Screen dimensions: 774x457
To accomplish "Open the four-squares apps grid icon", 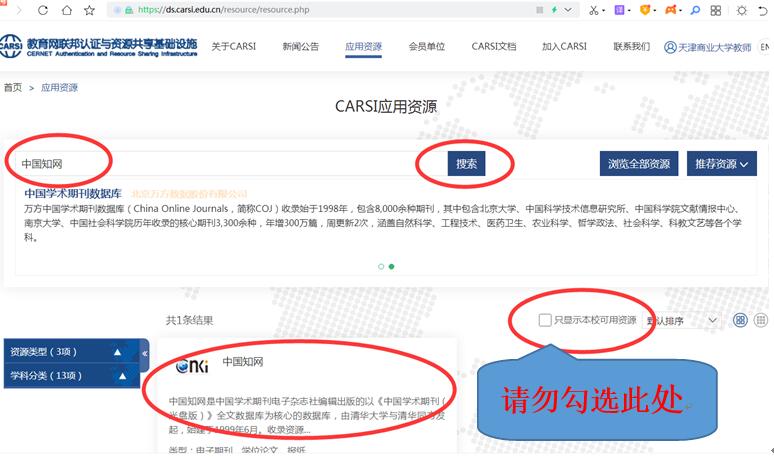I will tap(716, 10).
